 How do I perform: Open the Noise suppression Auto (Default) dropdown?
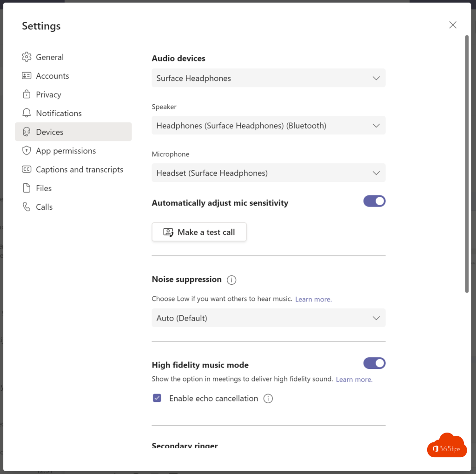269,318
